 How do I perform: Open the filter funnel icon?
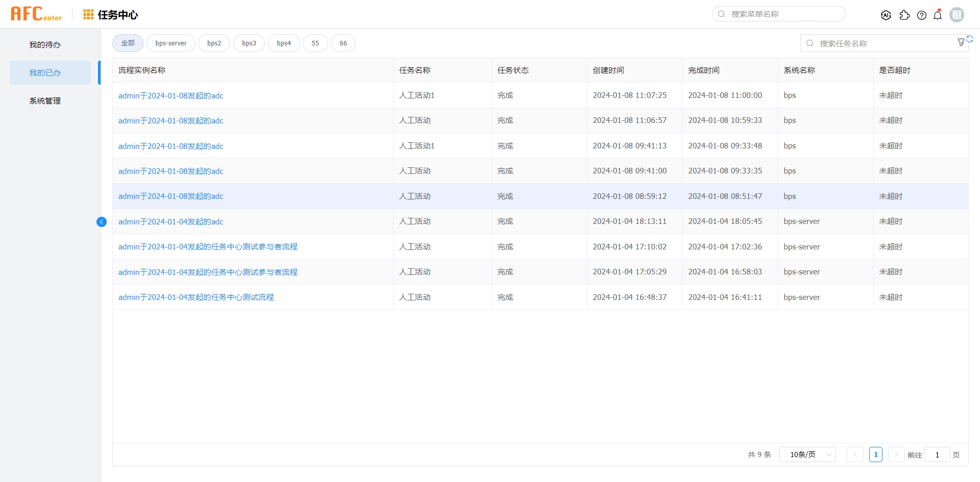coord(962,42)
